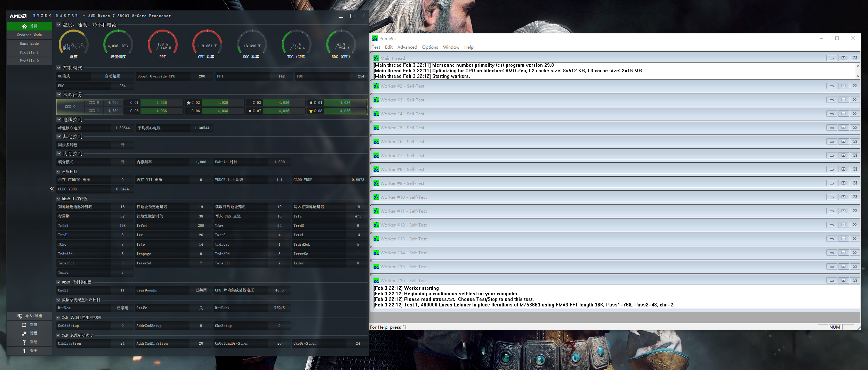Open the Window menu in Prime95
This screenshot has height=370, width=868.
pyautogui.click(x=451, y=47)
